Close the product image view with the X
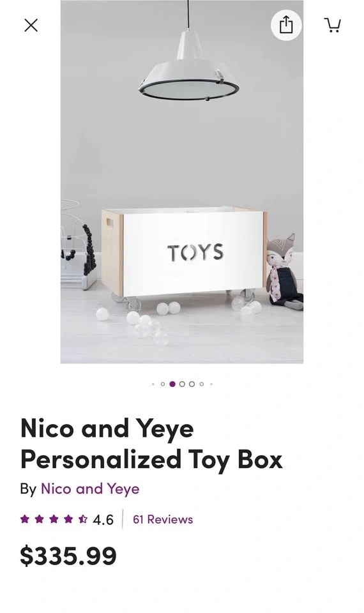The height and width of the screenshot is (613, 364). (x=31, y=26)
